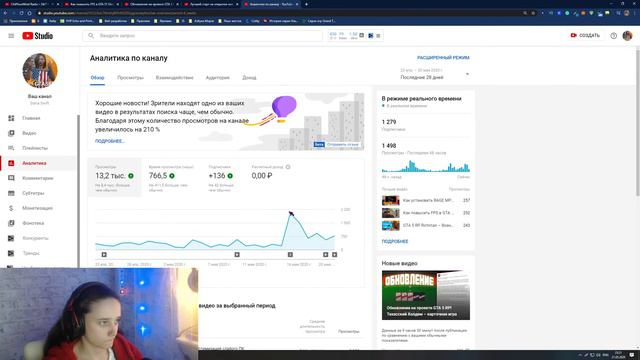
Task: Switch to the Взаимодействие tab
Action: 175,78
